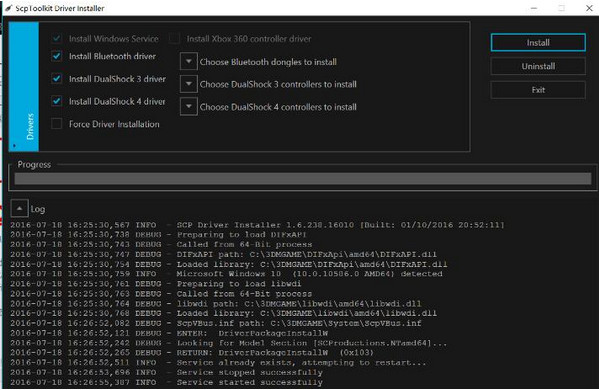This screenshot has height=390, width=599.
Task: Collapse the Log section arrow
Action: (19, 209)
